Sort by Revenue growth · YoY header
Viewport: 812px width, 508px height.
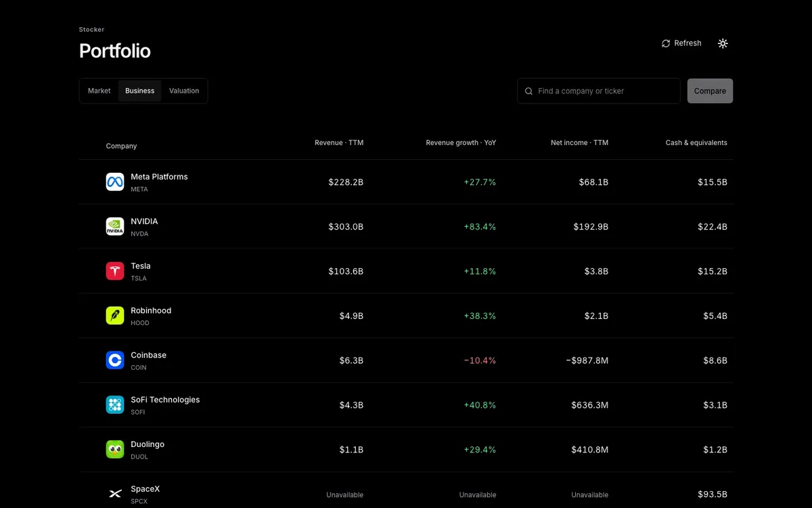(x=461, y=142)
